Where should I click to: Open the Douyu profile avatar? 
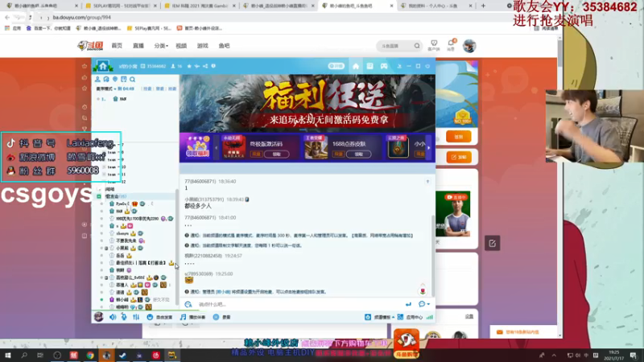click(x=469, y=46)
